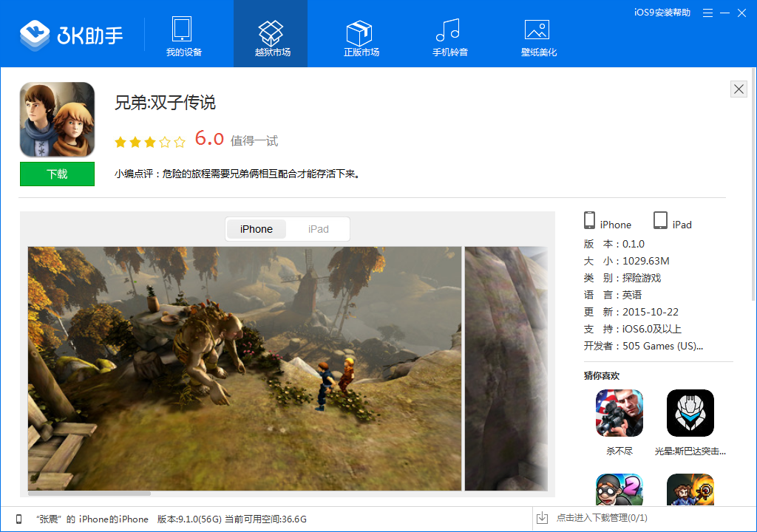The height and width of the screenshot is (532, 757).
Task: Close the app detail panel
Action: (x=739, y=89)
